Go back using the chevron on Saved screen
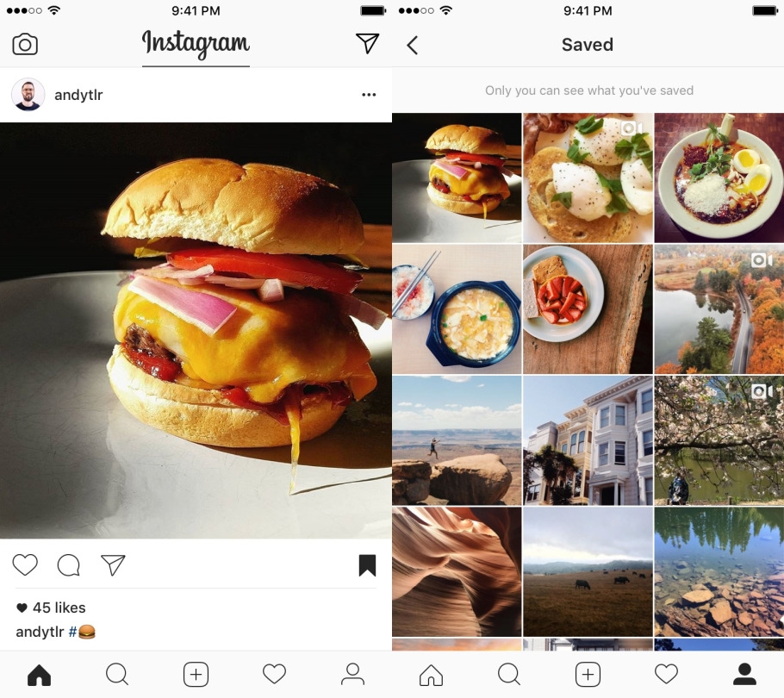784x698 pixels. [412, 45]
